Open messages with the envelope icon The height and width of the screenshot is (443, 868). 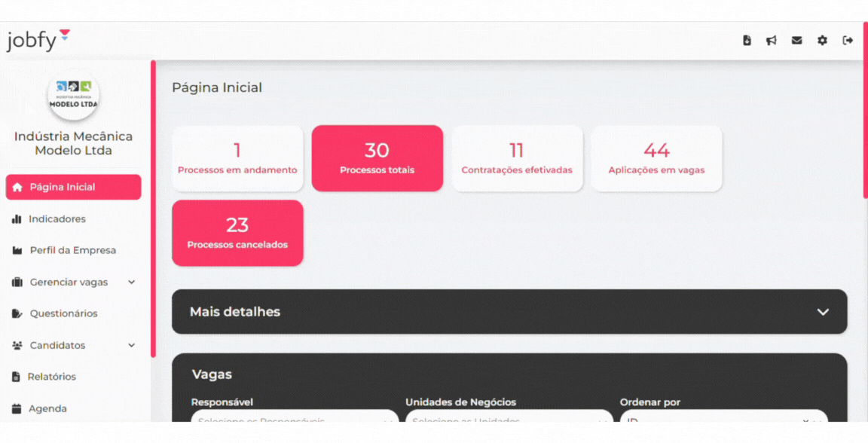[796, 41]
